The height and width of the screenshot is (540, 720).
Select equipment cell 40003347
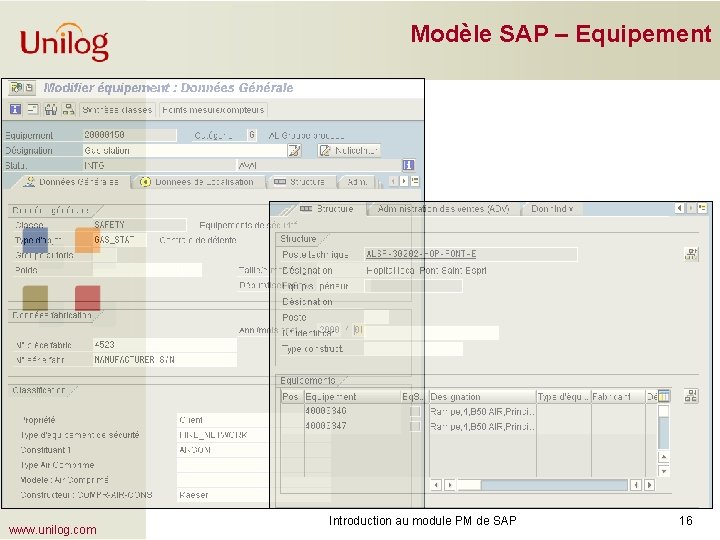352,426
